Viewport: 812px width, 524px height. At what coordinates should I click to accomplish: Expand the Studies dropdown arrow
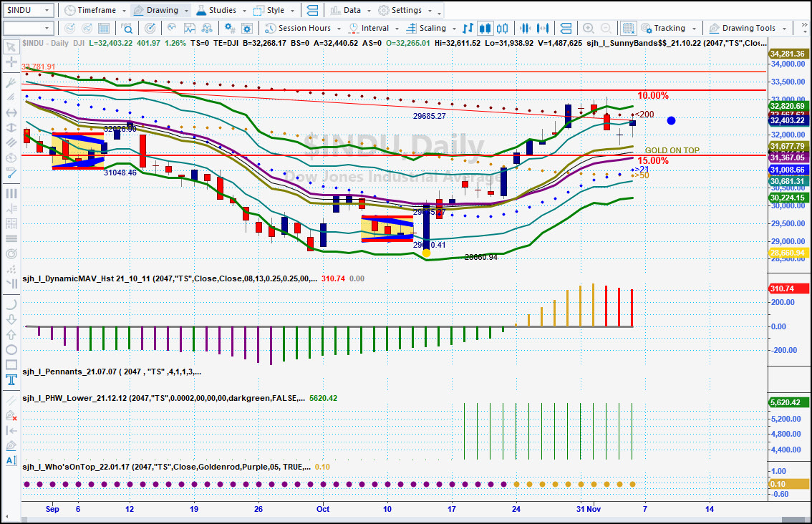pyautogui.click(x=243, y=11)
